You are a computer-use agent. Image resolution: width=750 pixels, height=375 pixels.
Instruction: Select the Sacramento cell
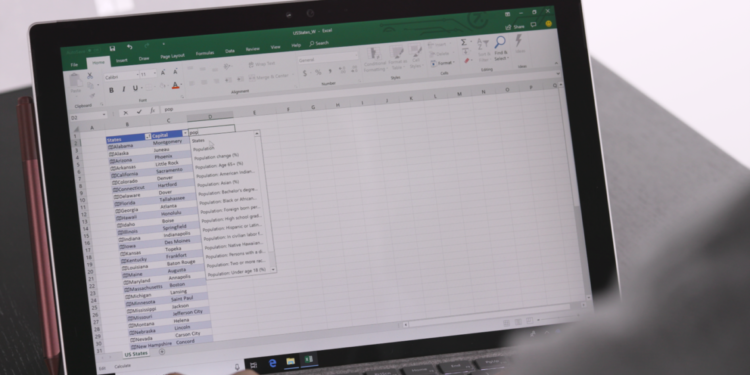(x=169, y=170)
